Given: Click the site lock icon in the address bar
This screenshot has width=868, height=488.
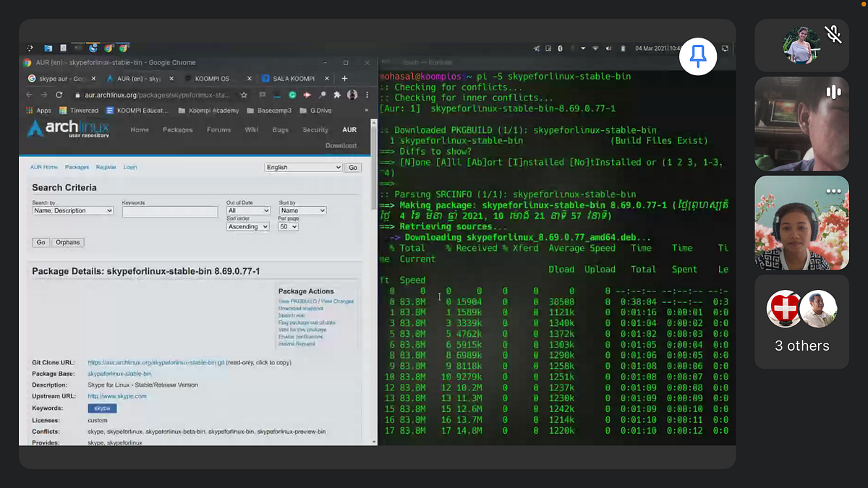Looking at the screenshot, I should coord(77,95).
